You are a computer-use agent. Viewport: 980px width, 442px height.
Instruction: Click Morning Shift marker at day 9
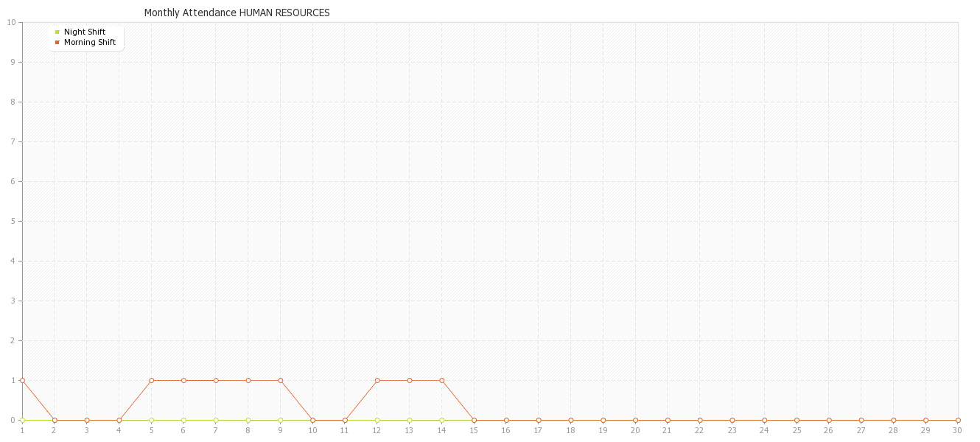pos(280,380)
